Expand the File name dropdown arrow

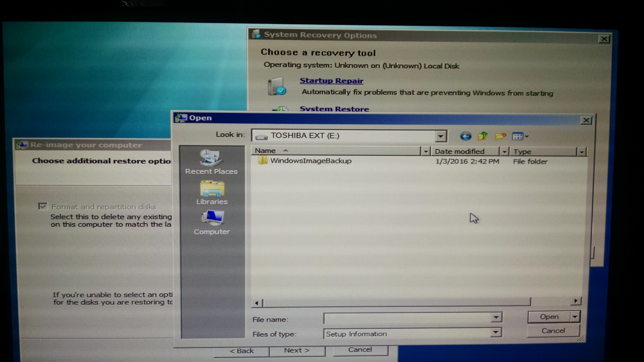(x=496, y=317)
